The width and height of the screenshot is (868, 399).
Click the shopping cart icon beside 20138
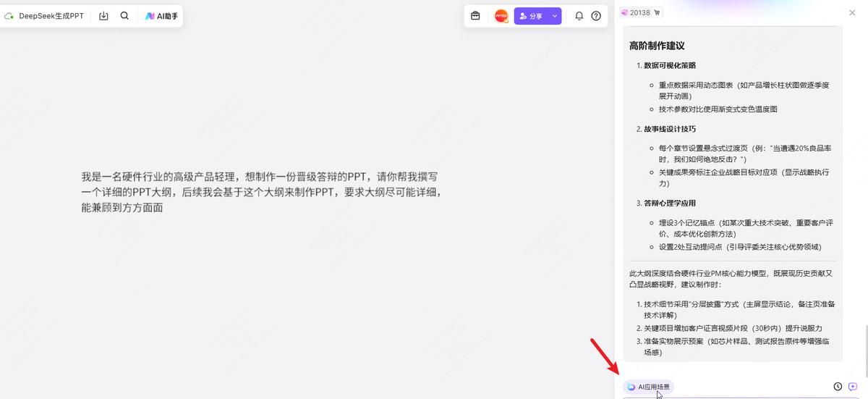658,12
